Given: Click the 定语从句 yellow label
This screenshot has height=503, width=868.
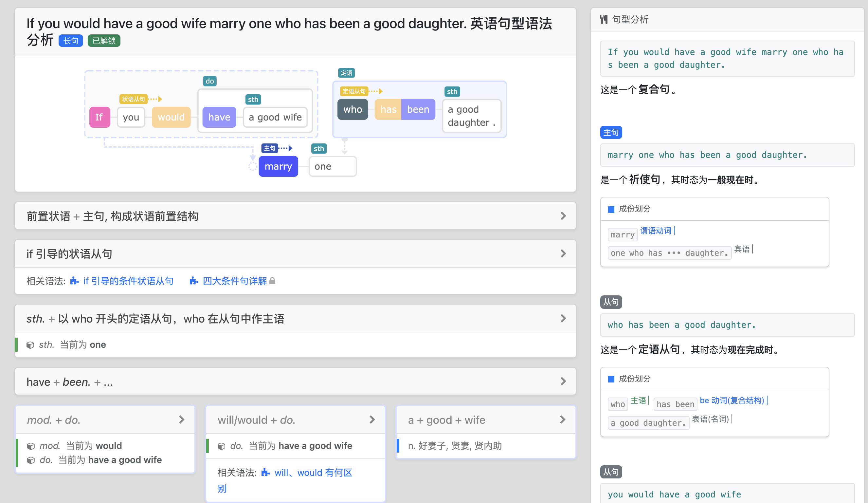Looking at the screenshot, I should coord(354,91).
